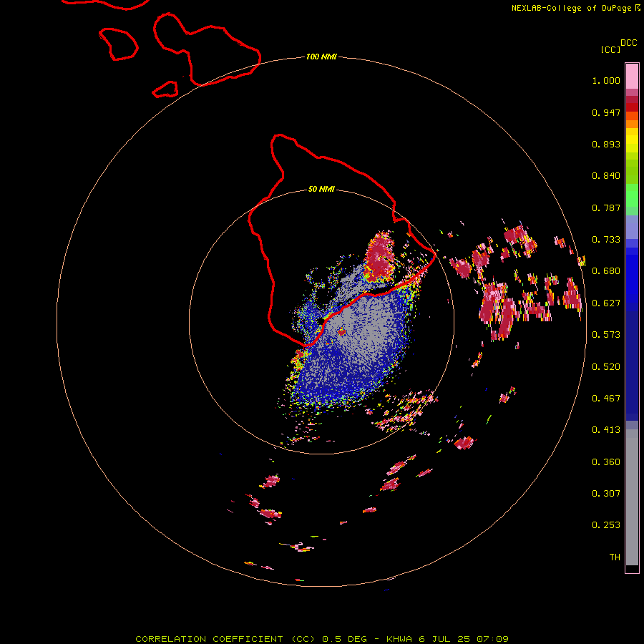This screenshot has width=644, height=644.
Task: Click the TH threshold label
Action: 615,557
